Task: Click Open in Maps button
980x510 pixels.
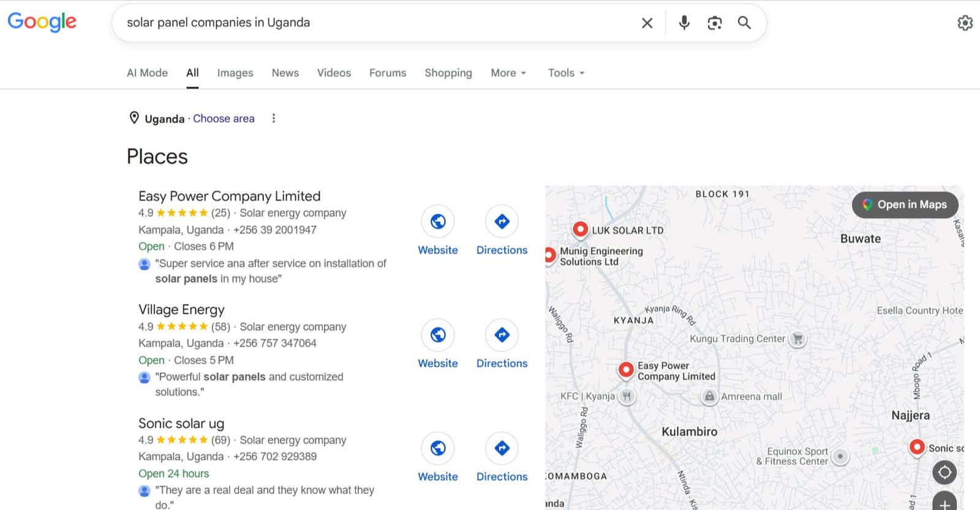Action: tap(905, 204)
